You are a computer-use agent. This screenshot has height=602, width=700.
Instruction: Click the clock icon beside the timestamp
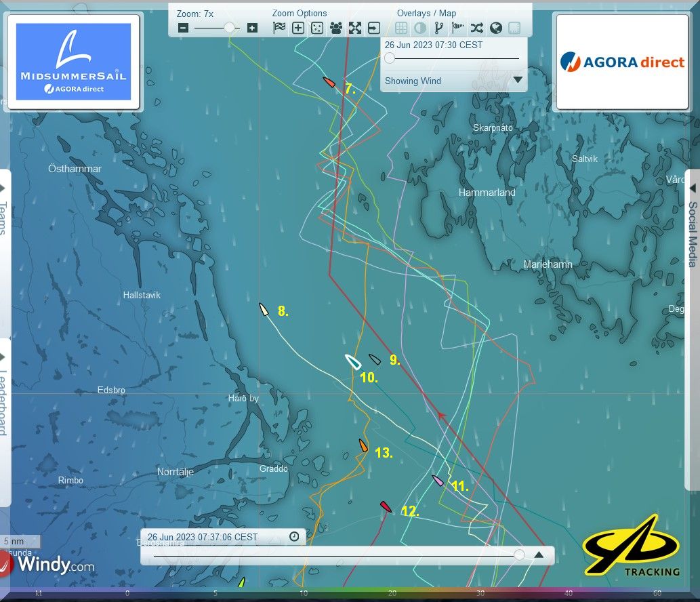click(294, 536)
